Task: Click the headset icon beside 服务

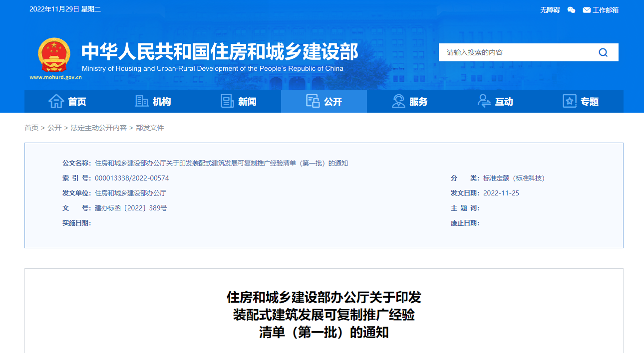Action: tap(398, 101)
